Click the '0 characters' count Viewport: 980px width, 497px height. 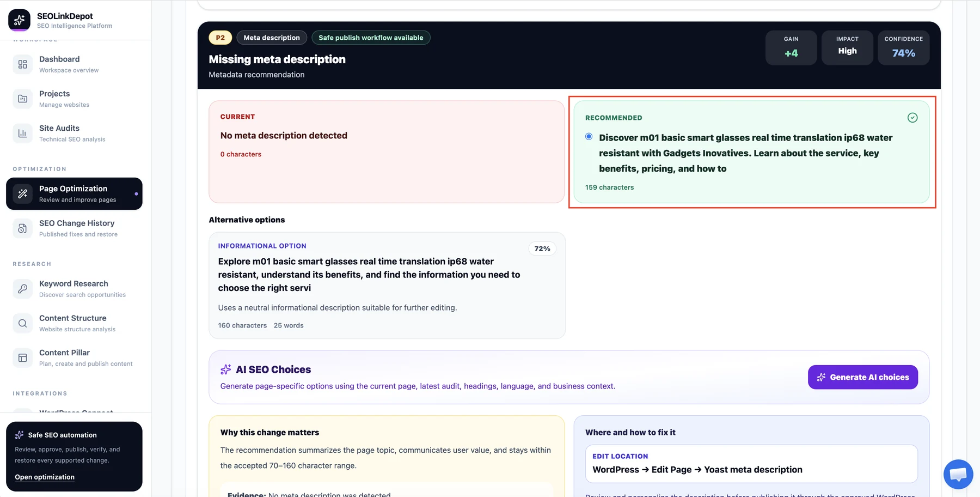(241, 154)
